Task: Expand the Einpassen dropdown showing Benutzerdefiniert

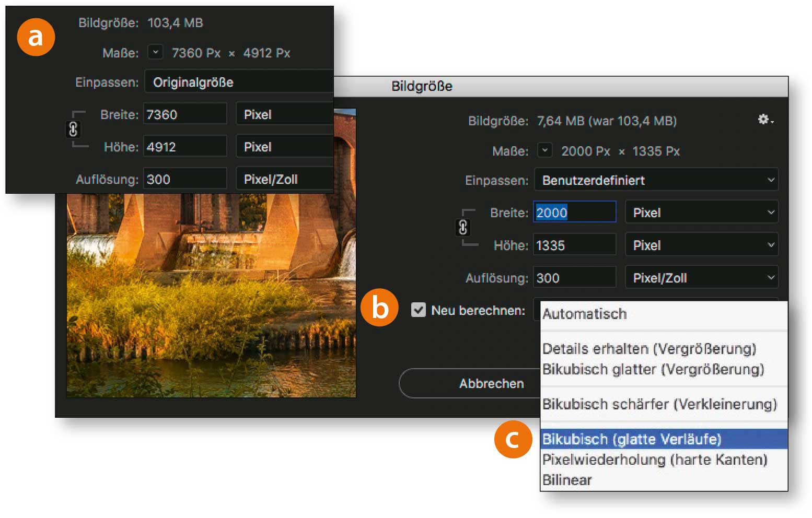Action: pos(656,180)
